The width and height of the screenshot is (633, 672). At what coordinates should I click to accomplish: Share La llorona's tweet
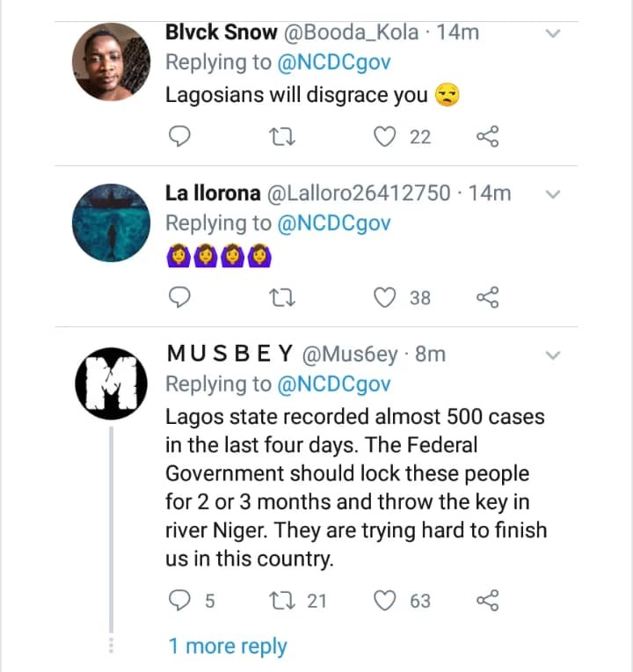click(487, 298)
